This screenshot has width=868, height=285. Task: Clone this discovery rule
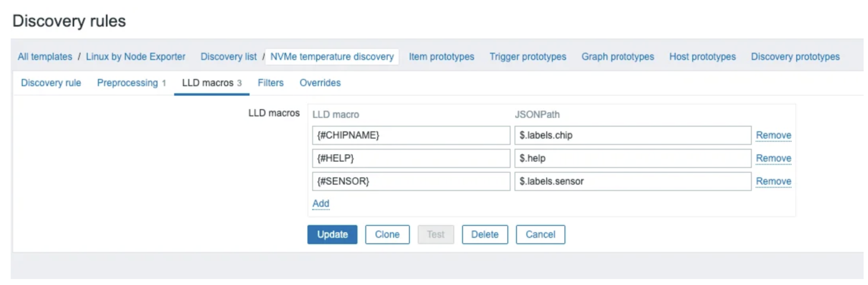[387, 234]
